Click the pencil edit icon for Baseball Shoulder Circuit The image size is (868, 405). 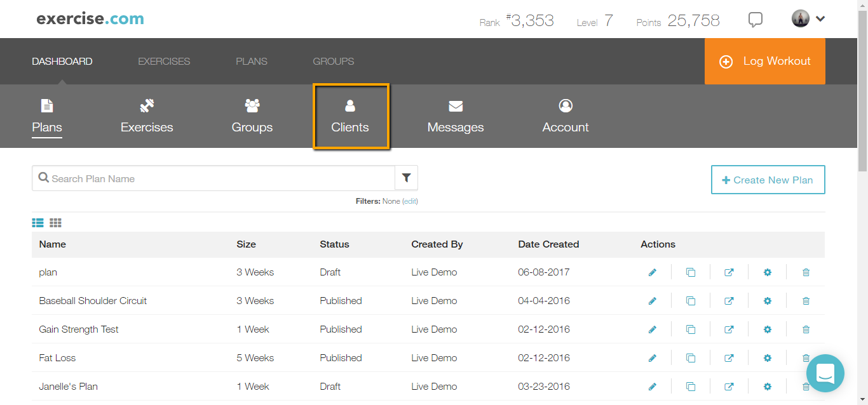[652, 301]
